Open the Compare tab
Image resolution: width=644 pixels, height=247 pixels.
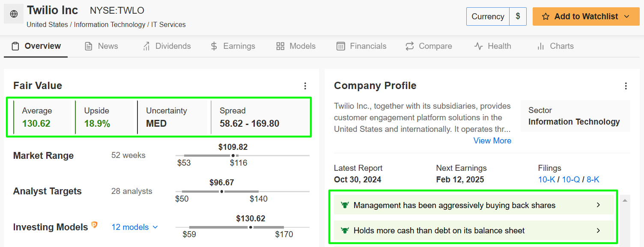(x=429, y=46)
